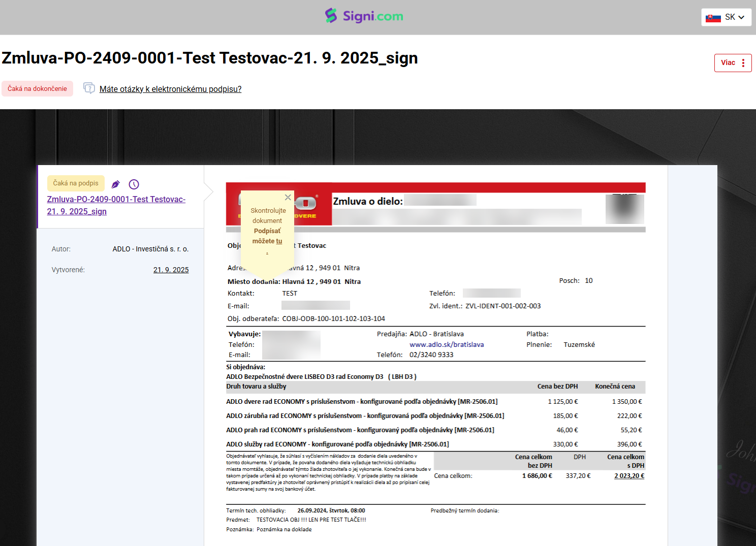756x546 pixels.
Task: Click the creation date 21. 9. 2025
Action: pos(171,270)
